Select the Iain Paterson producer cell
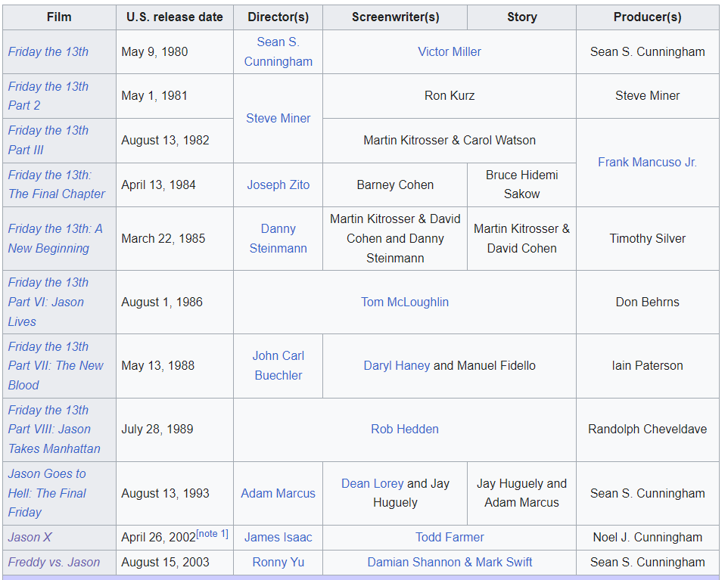728x580 pixels. coord(648,366)
